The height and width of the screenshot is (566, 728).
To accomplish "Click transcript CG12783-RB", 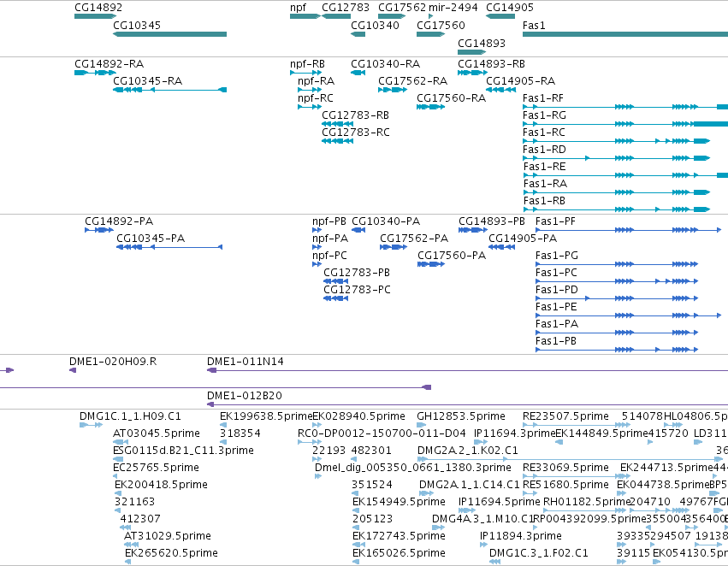I will 355,115.
